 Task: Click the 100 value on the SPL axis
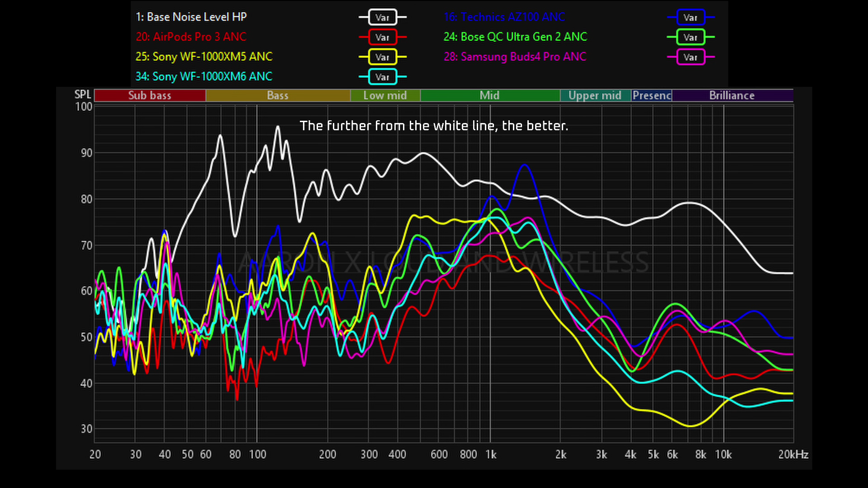pos(84,107)
